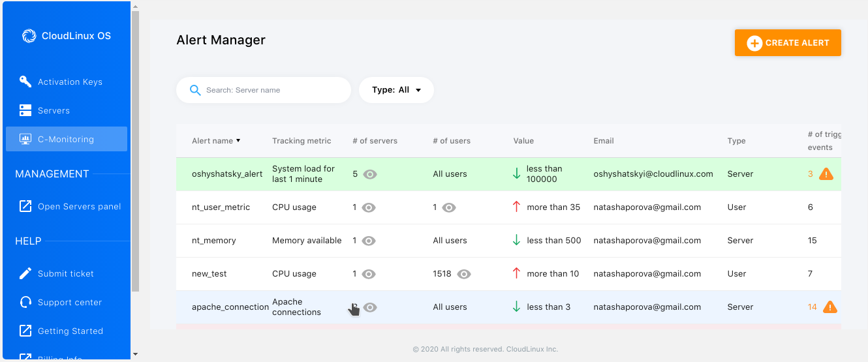View servers for oshyshatsky_alert via eye icon

coord(370,174)
